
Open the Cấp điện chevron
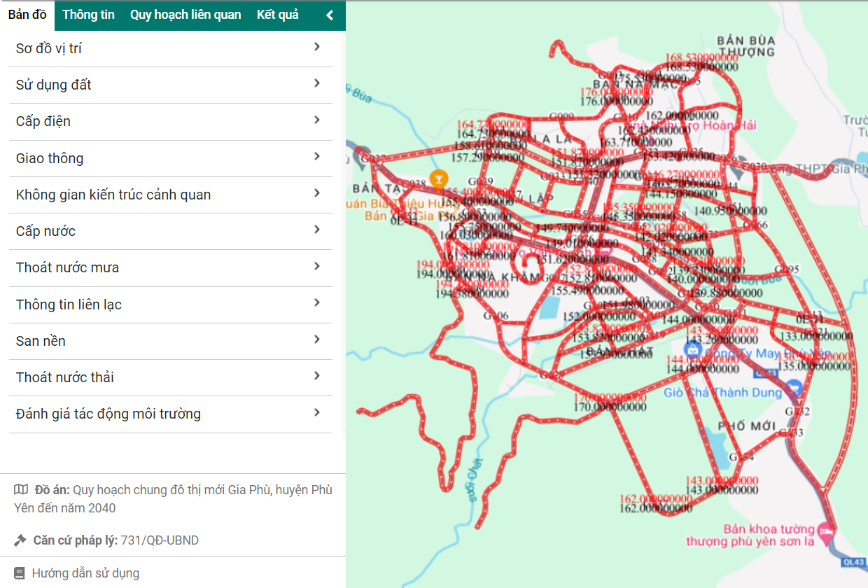pyautogui.click(x=316, y=120)
